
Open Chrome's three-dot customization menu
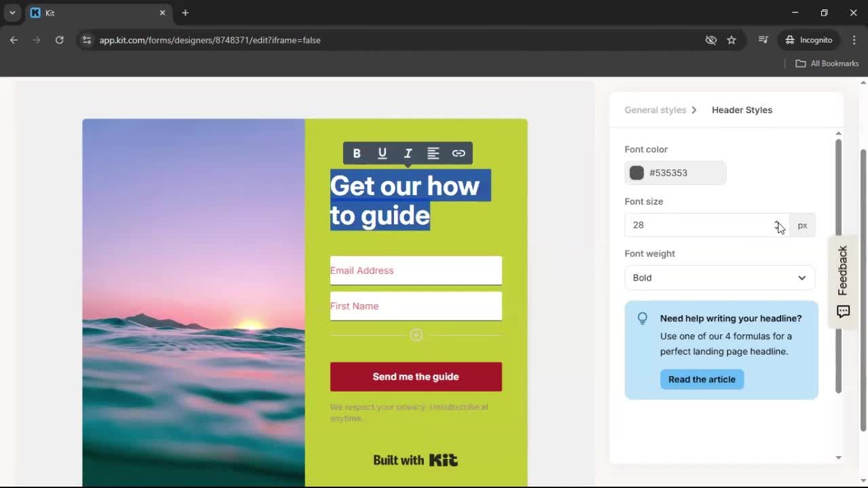coord(855,40)
